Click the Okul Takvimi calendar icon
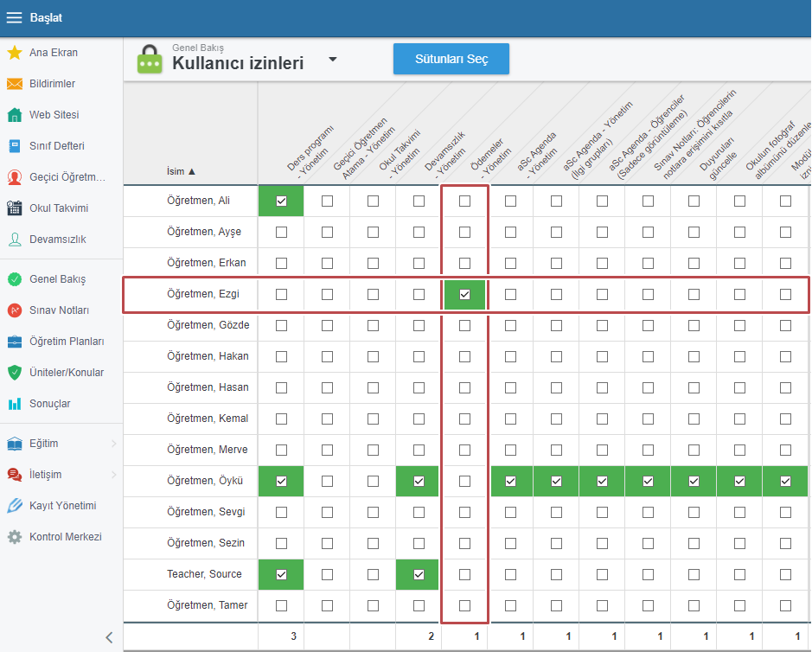 [x=15, y=208]
